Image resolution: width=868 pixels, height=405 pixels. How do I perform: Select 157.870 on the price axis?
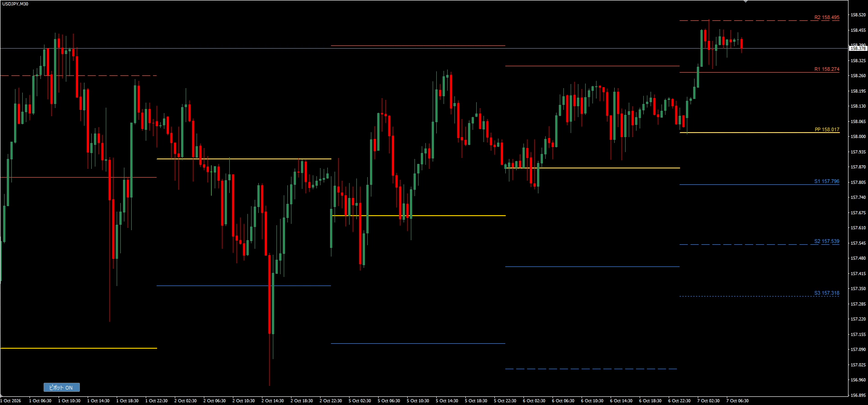click(858, 167)
